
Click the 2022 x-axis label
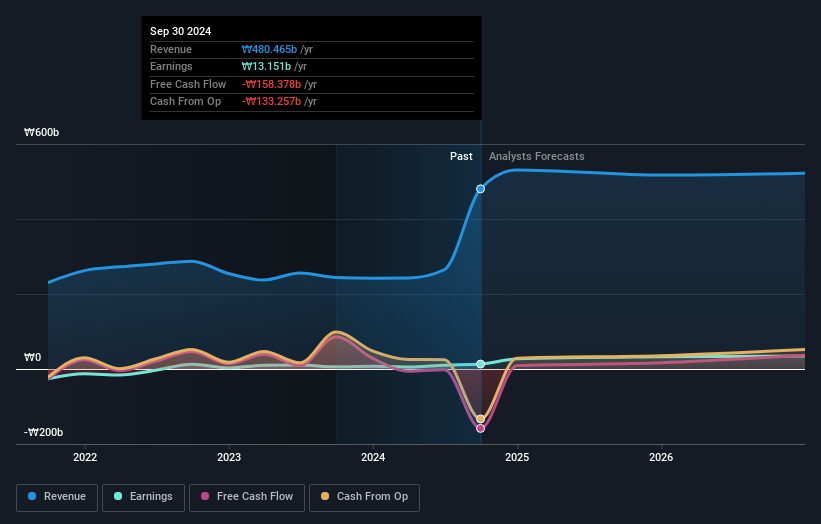tap(85, 458)
